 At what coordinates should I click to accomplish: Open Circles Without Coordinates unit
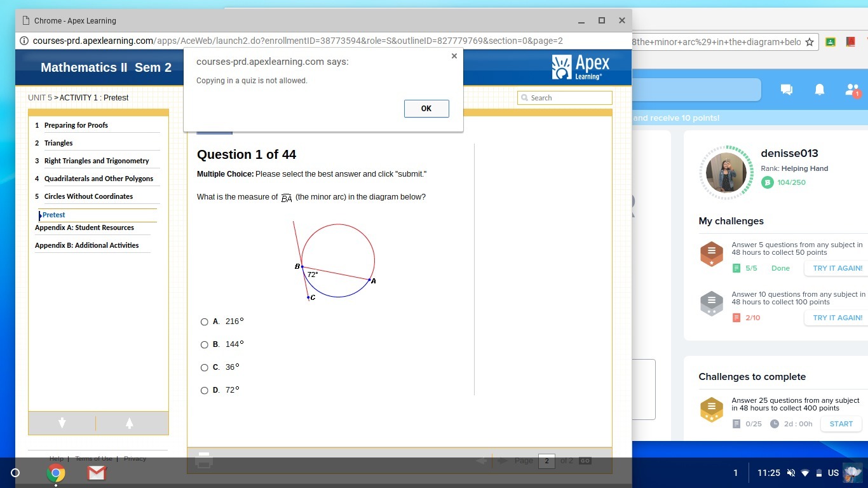(x=88, y=196)
